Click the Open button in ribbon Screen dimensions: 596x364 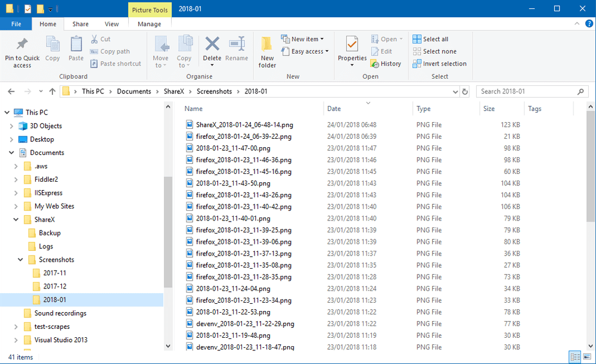[387, 39]
